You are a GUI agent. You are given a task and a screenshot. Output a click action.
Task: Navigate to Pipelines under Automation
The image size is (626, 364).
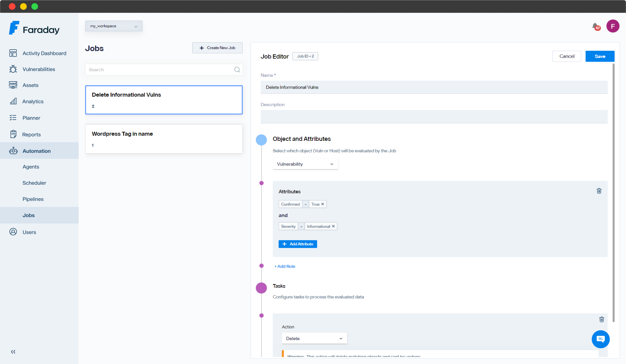click(x=33, y=199)
